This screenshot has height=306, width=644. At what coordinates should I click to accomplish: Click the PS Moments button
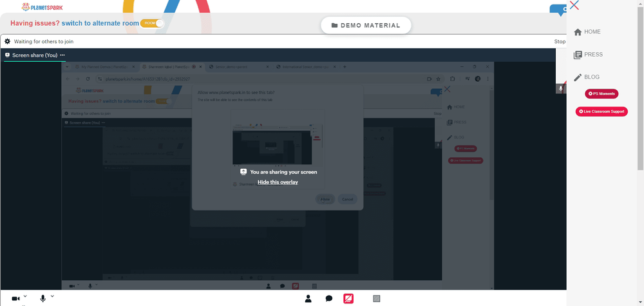tap(601, 93)
